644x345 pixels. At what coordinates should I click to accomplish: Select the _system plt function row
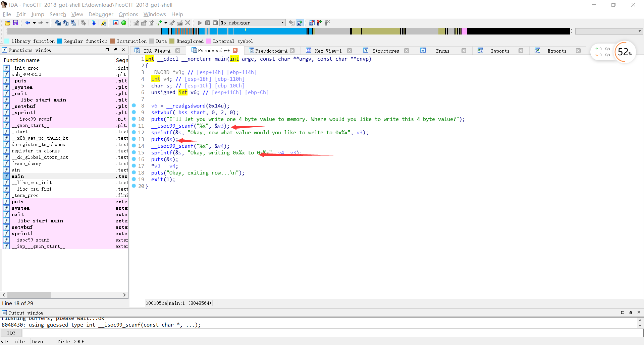pos(65,87)
